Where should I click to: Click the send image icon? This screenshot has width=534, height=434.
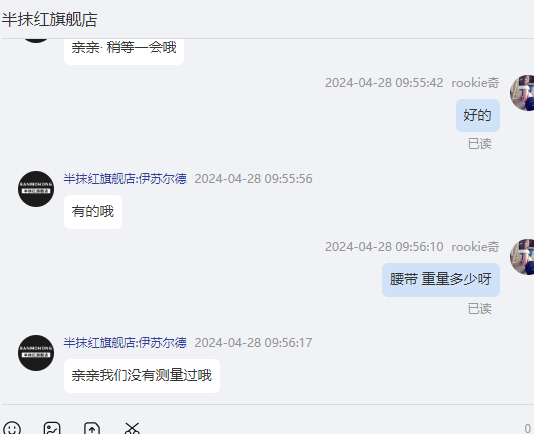coord(52,428)
